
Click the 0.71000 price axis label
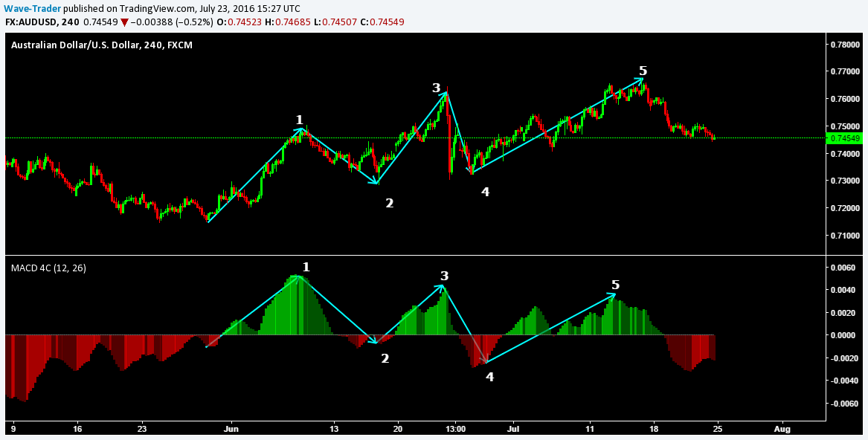pos(845,236)
